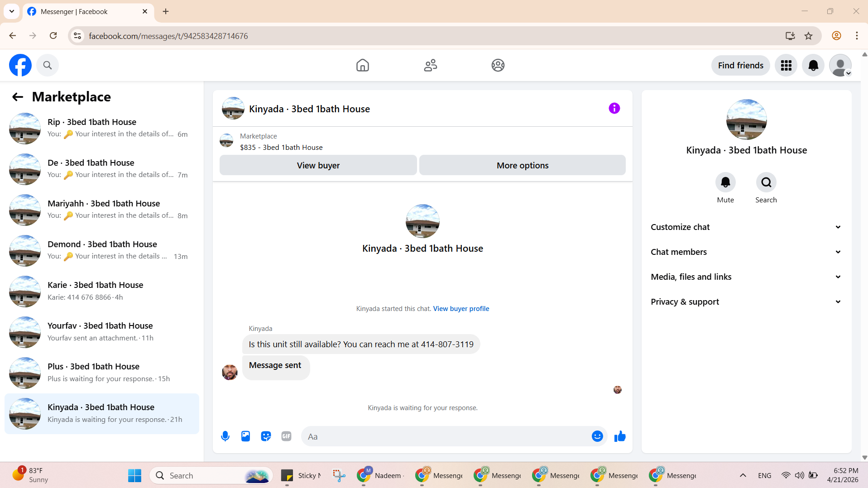Mute this conversation bell icon
The height and width of the screenshot is (488, 868).
pyautogui.click(x=725, y=182)
